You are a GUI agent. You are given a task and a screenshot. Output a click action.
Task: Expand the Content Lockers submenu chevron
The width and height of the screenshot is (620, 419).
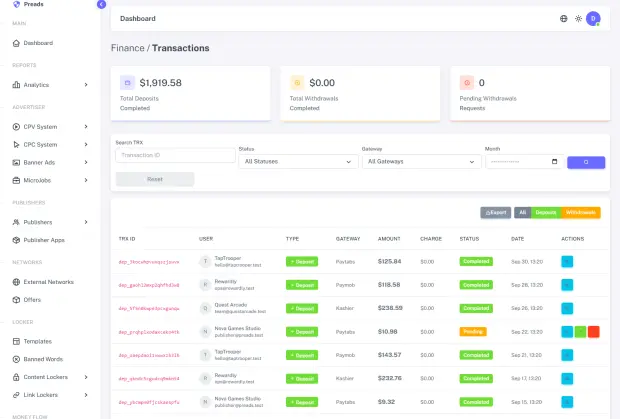[86, 377]
